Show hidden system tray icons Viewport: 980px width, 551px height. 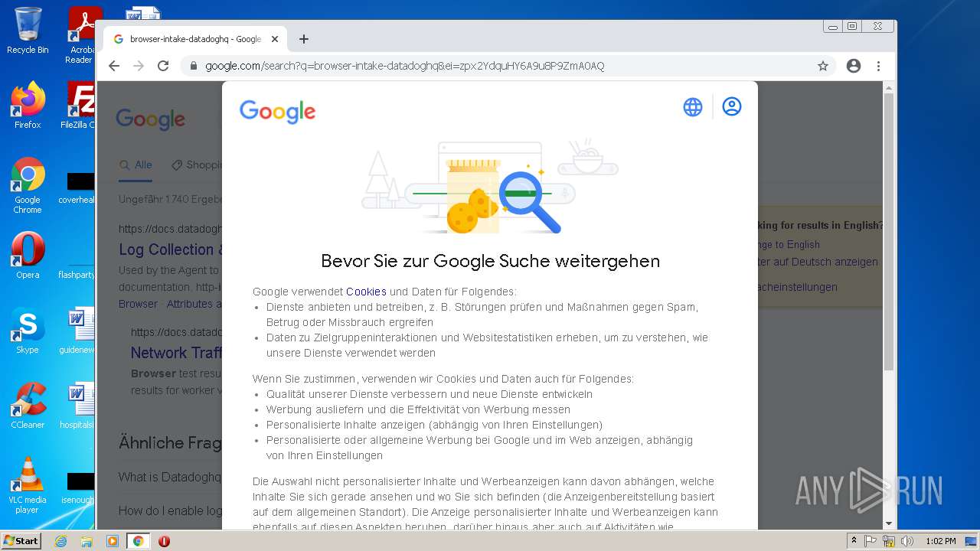854,541
